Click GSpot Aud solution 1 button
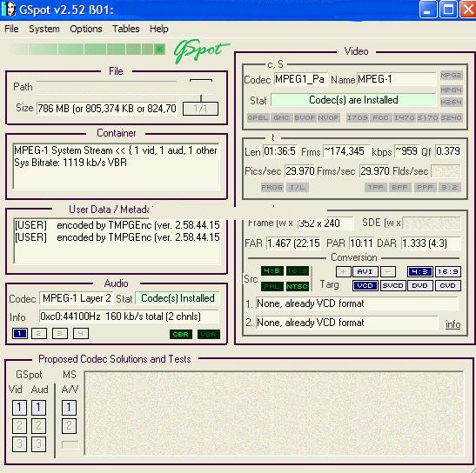The width and height of the screenshot is (476, 473). point(38,408)
